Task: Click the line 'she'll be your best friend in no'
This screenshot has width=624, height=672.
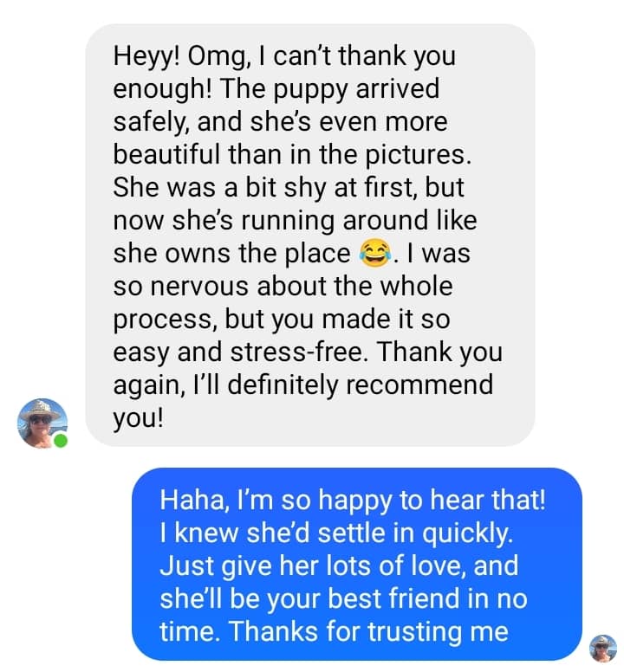Action: pyautogui.click(x=343, y=598)
